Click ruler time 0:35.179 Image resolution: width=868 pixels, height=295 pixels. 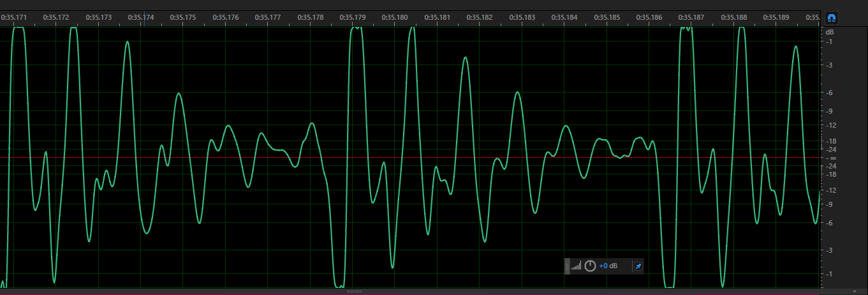point(353,17)
